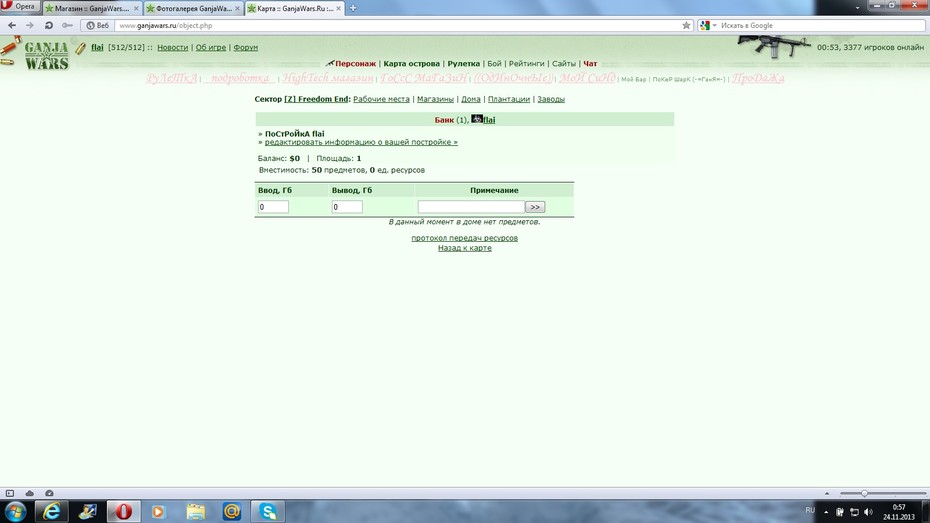The width and height of the screenshot is (930, 523).
Task: Open the password wand key icon
Action: point(68,25)
